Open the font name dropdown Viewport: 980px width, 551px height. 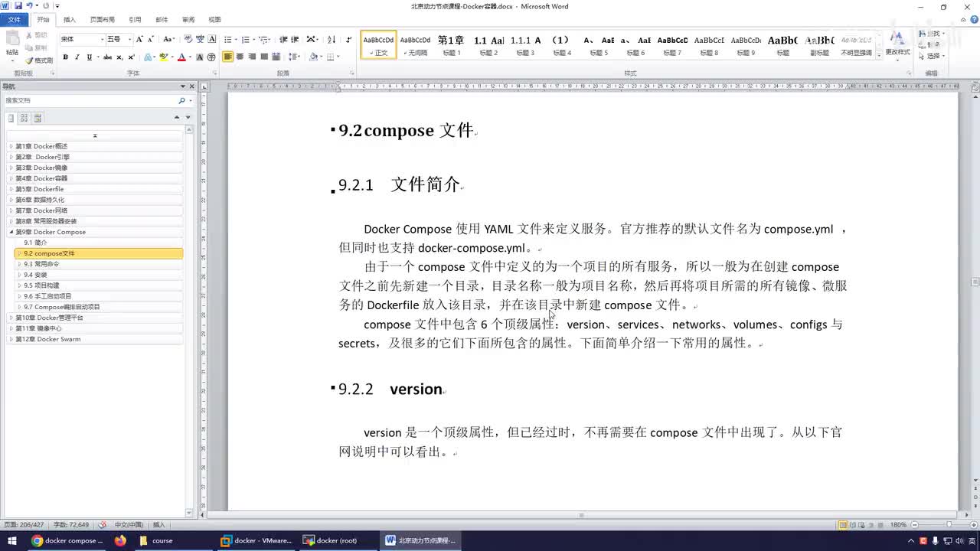tap(102, 39)
